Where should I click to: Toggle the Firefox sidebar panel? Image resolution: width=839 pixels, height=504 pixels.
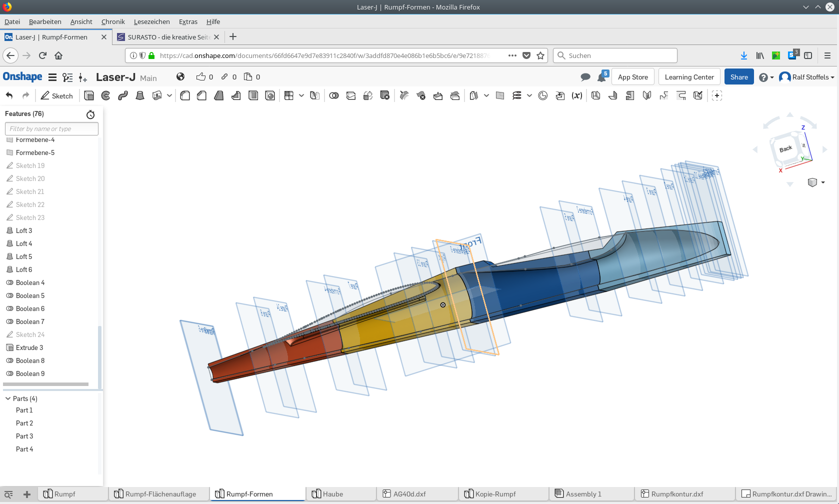coord(808,55)
